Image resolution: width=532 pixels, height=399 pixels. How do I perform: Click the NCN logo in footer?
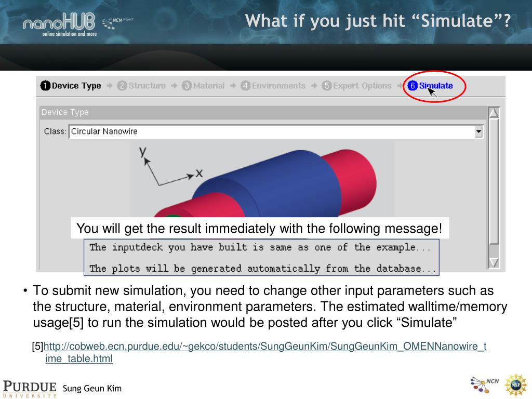point(485,384)
